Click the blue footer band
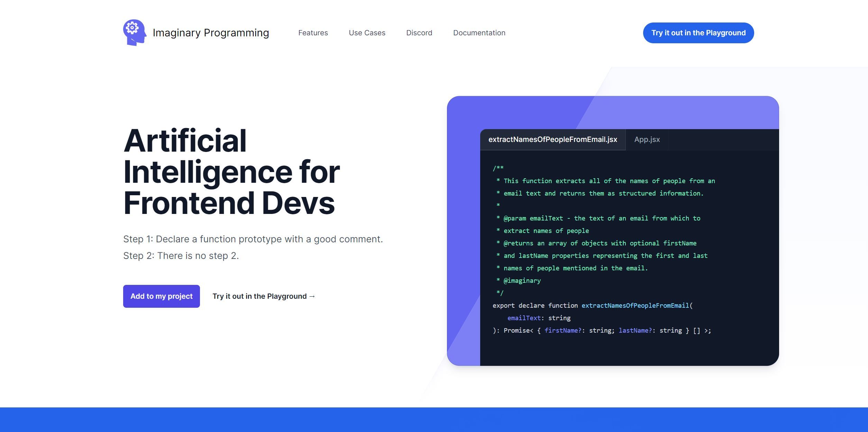The height and width of the screenshot is (432, 868). 434,421
